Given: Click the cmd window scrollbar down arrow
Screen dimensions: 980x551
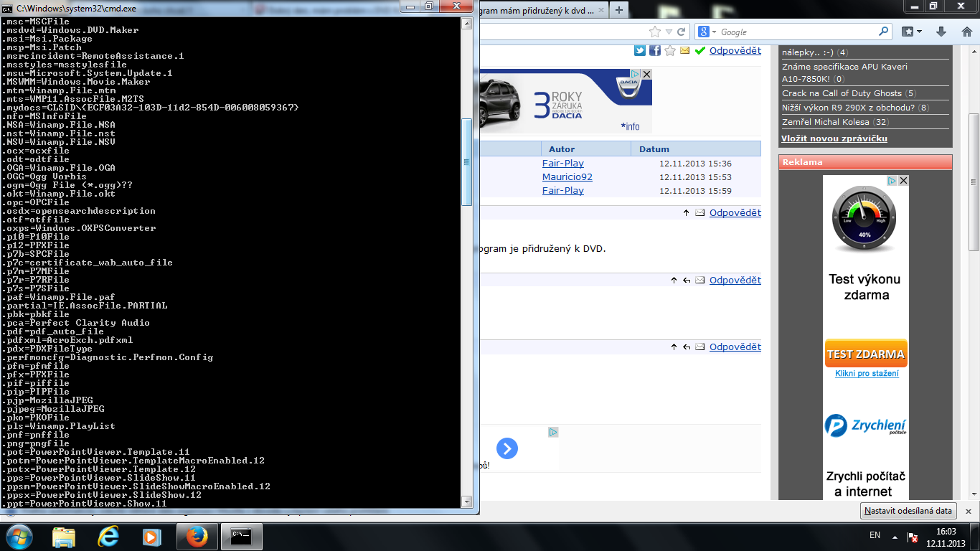Looking at the screenshot, I should point(466,502).
